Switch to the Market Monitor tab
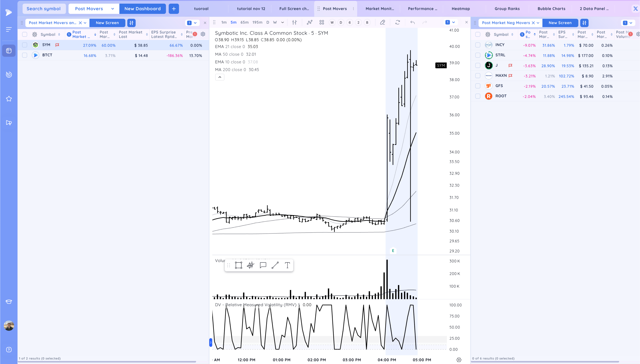This screenshot has height=364, width=640. click(x=380, y=9)
